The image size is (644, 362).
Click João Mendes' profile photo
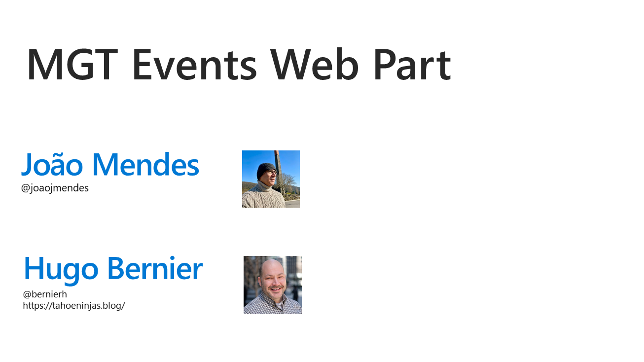pyautogui.click(x=271, y=179)
